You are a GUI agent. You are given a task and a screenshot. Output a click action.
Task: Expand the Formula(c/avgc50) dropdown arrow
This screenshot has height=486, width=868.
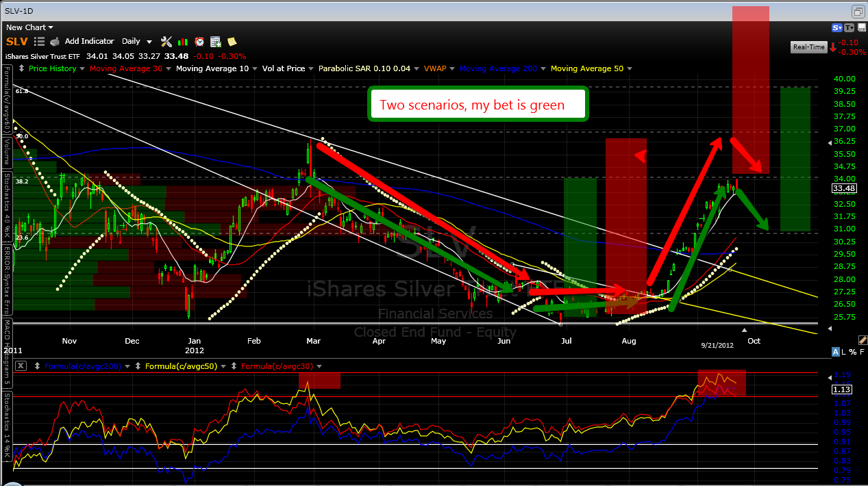223,366
